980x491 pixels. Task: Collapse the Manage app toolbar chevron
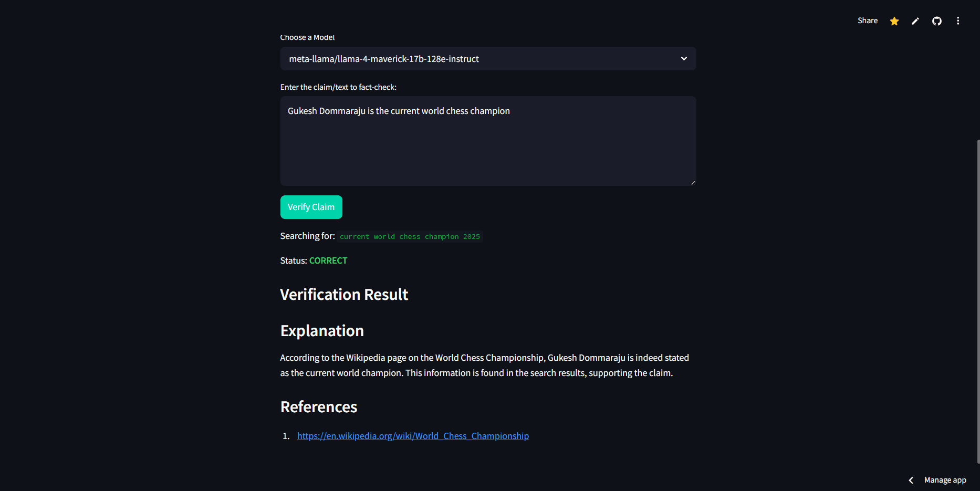tap(911, 479)
